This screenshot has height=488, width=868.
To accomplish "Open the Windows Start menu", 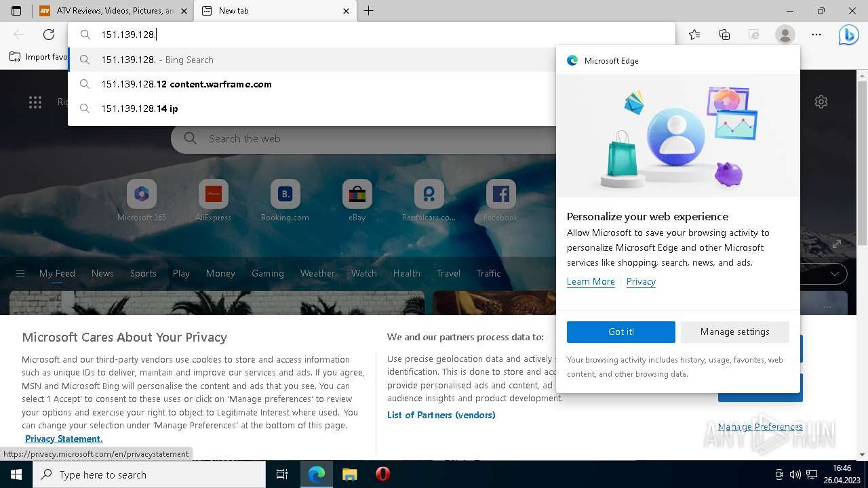I will pos(16,474).
